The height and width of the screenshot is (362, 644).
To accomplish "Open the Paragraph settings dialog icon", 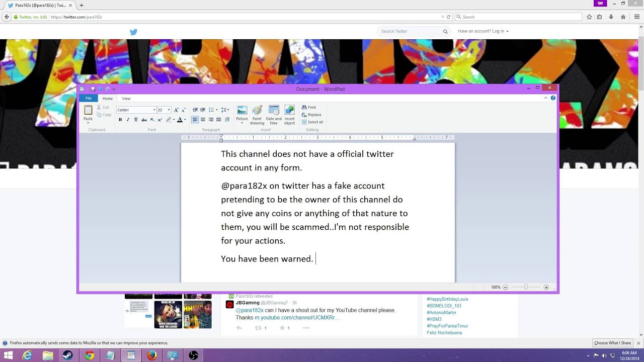I will (x=227, y=120).
